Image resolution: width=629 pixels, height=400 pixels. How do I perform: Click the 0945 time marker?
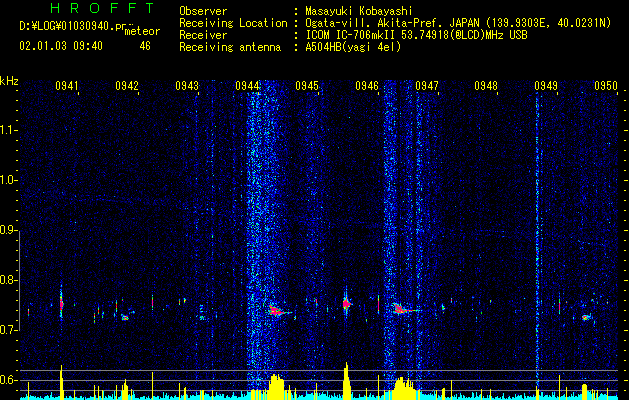(x=307, y=86)
